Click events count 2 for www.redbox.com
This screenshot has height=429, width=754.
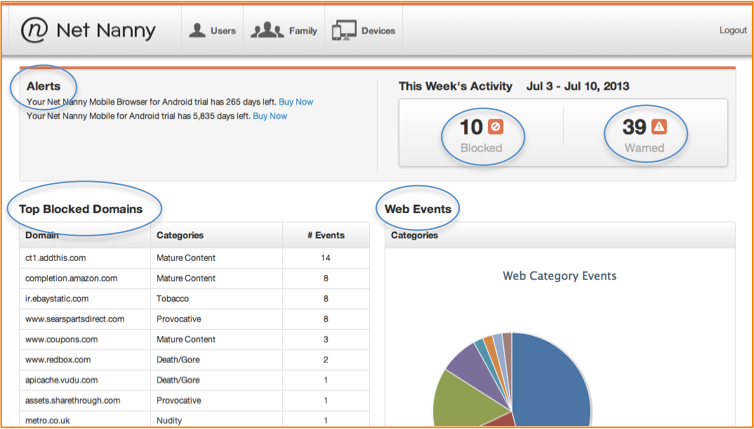point(326,359)
